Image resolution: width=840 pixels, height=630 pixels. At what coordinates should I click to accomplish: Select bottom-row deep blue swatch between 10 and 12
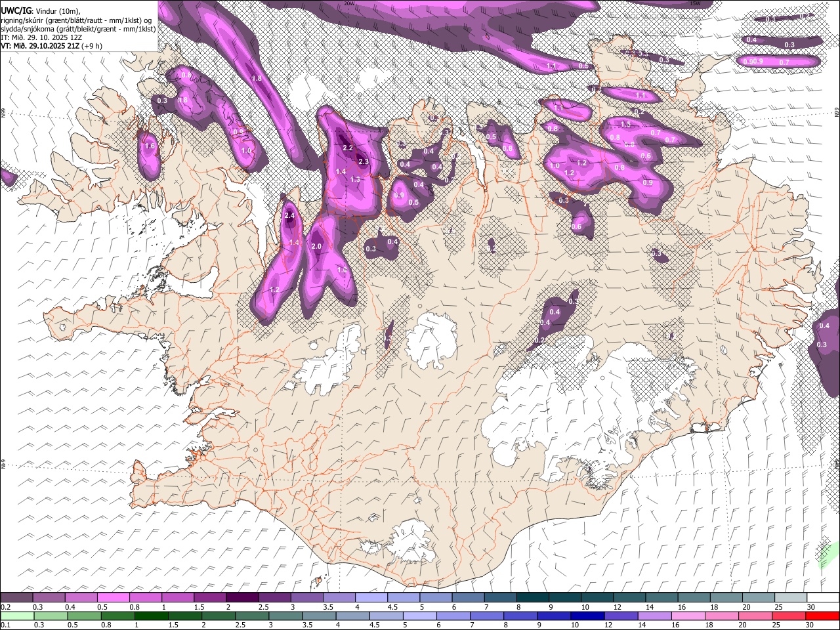pos(587,616)
